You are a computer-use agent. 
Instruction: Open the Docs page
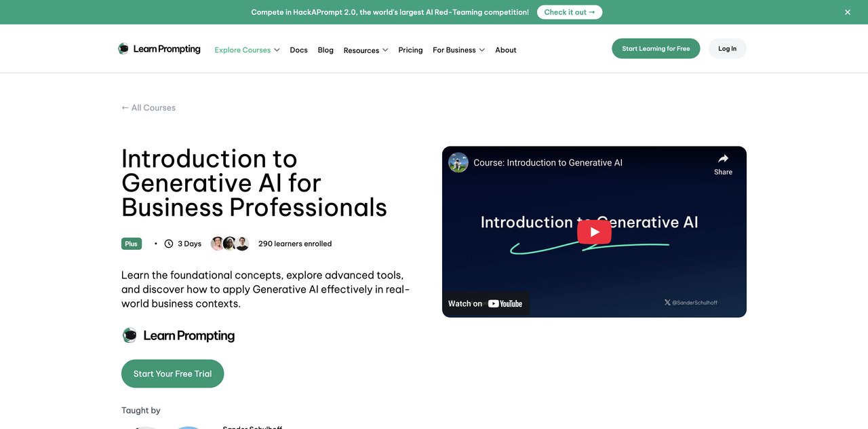pyautogui.click(x=298, y=50)
